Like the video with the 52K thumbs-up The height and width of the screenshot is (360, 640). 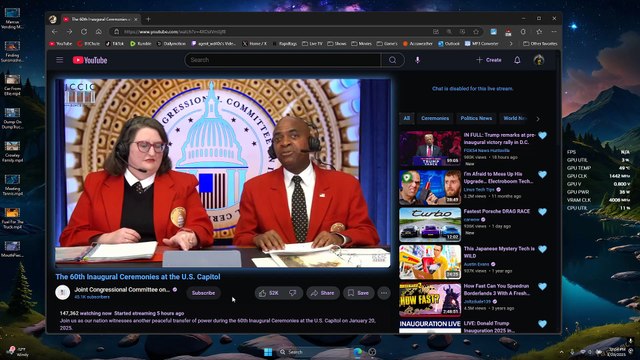269,293
